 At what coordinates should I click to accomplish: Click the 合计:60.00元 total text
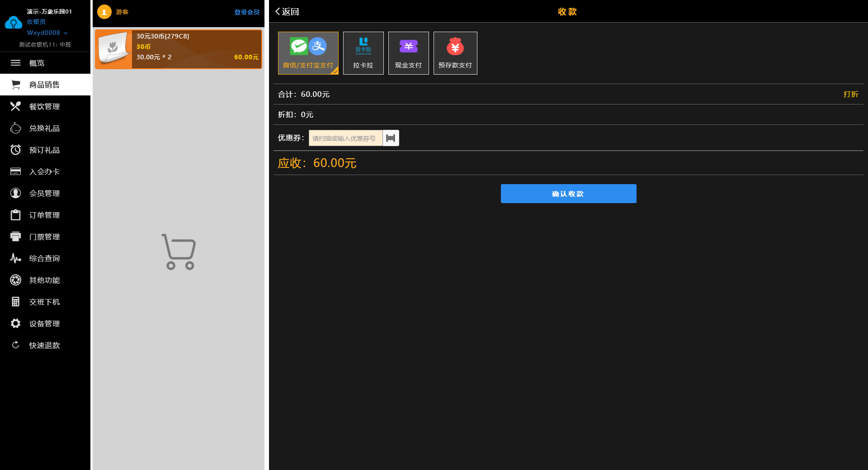[x=304, y=94]
